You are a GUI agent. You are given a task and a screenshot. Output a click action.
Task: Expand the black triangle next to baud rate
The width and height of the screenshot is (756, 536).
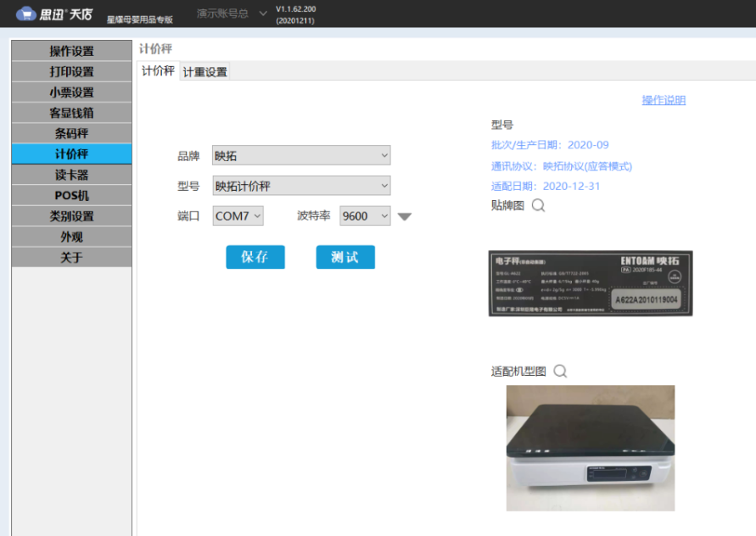(405, 216)
